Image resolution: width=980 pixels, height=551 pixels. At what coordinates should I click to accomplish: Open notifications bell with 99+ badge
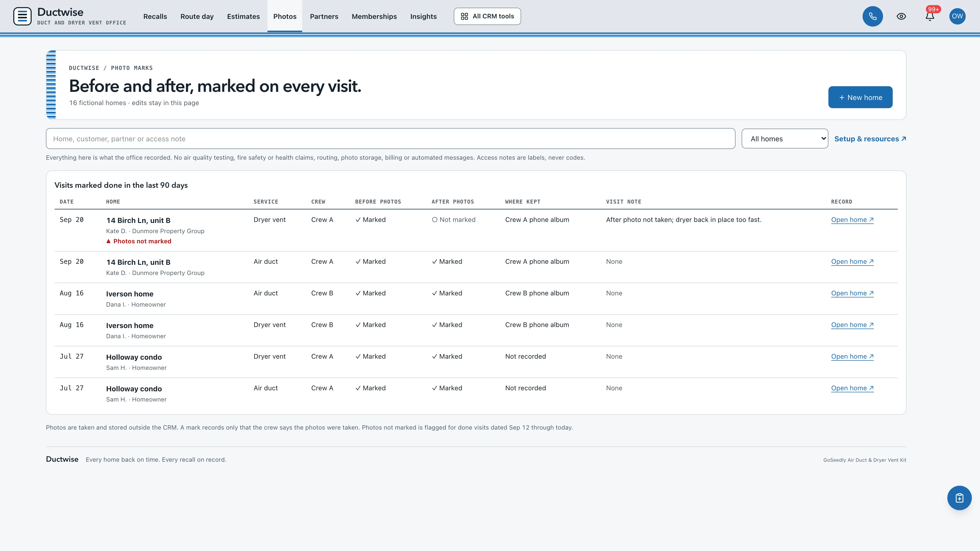pyautogui.click(x=930, y=16)
